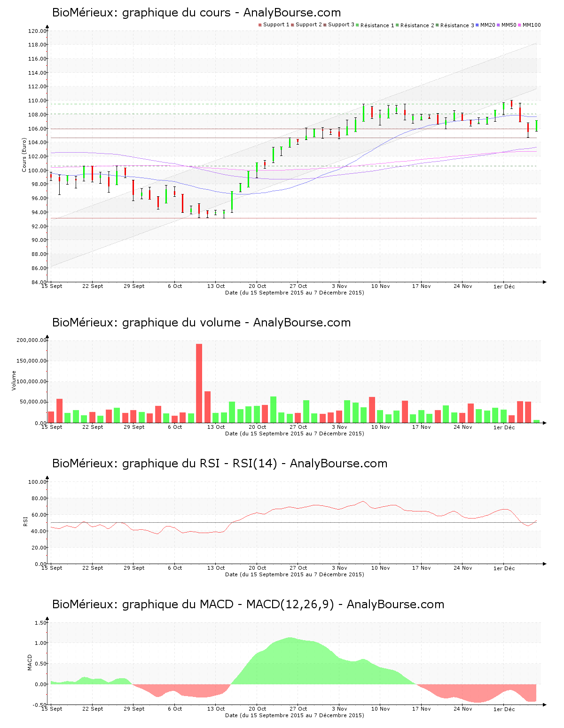Click '13 Oct' date label under RSI chart

pos(216,568)
